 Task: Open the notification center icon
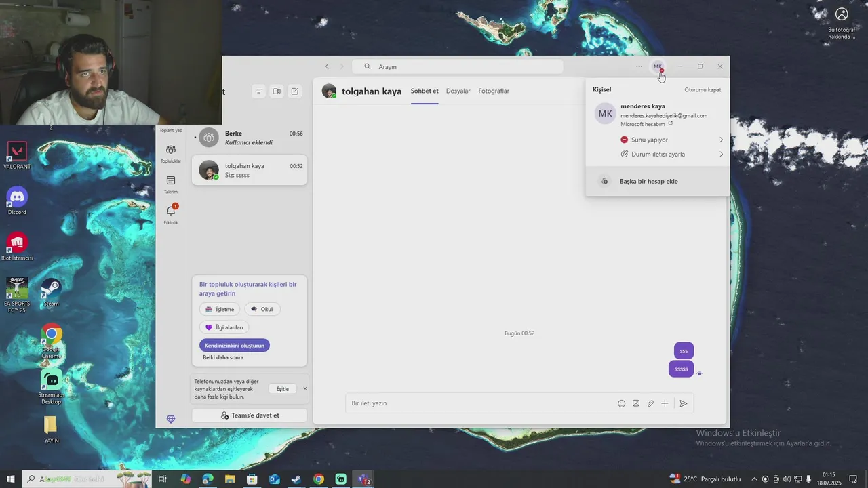pos(854,479)
